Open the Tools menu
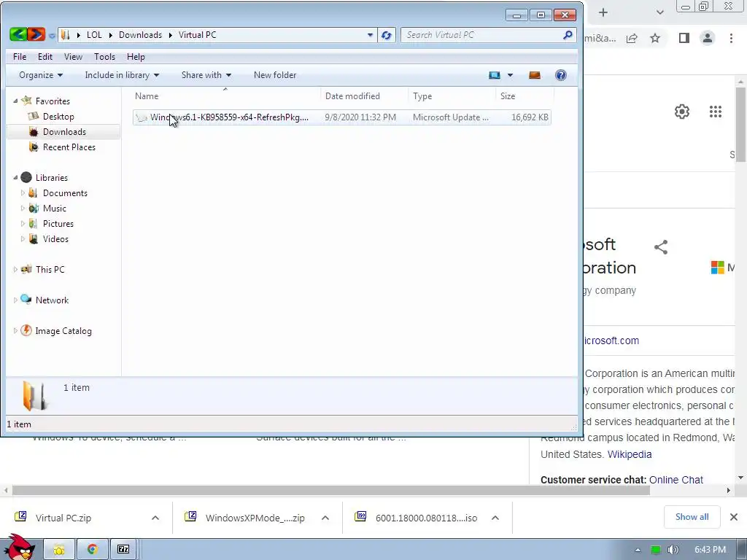Screen dimensions: 747x560 pos(104,57)
